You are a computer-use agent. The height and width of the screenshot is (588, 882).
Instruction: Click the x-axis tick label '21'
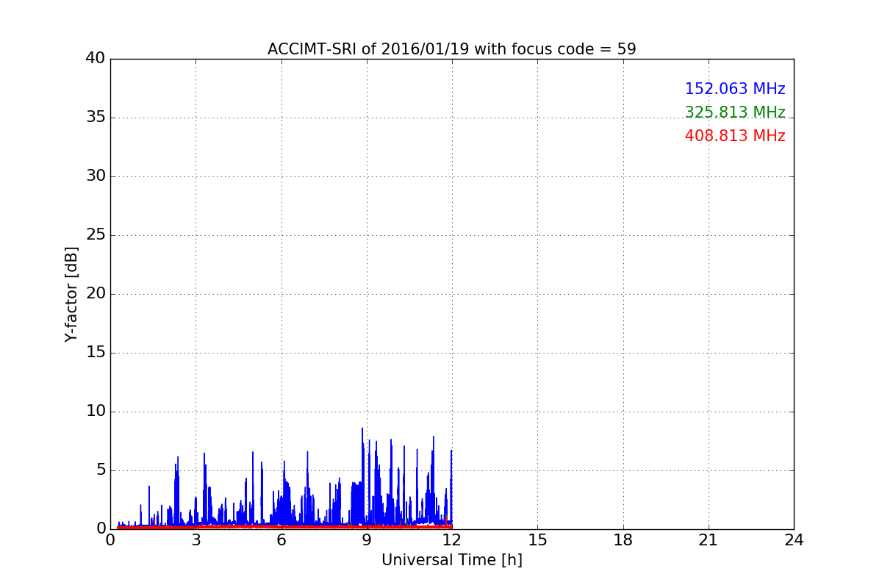click(x=709, y=540)
